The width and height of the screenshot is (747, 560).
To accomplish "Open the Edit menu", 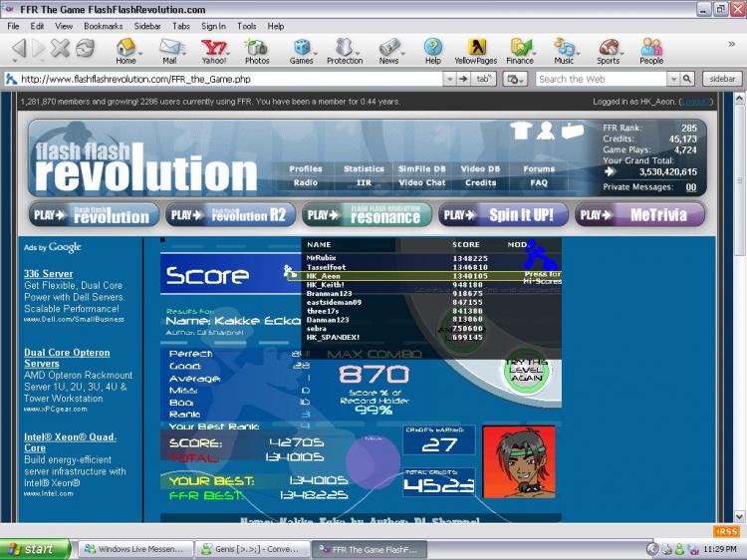I will click(37, 26).
